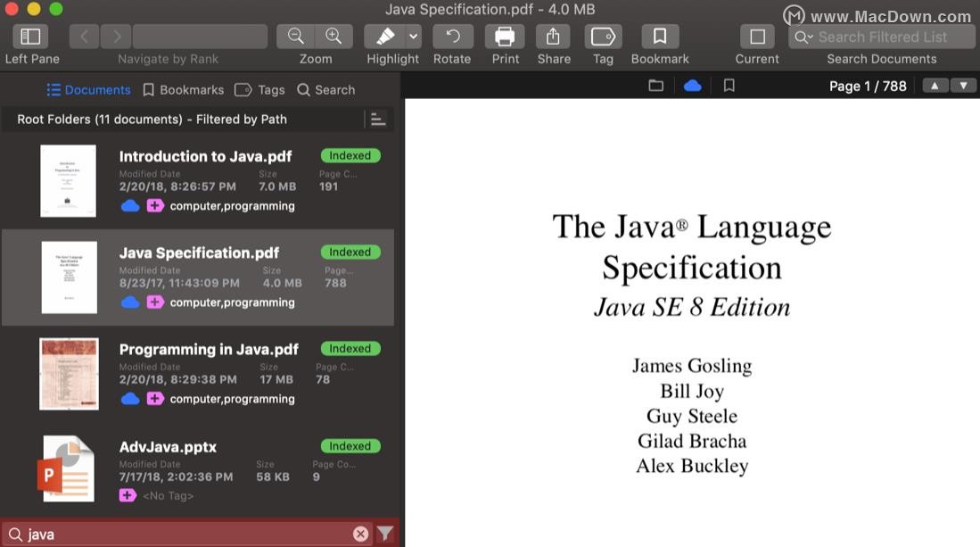Click the <No Tag> label on AdvJava.pptx
The image size is (980, 547).
tap(169, 496)
